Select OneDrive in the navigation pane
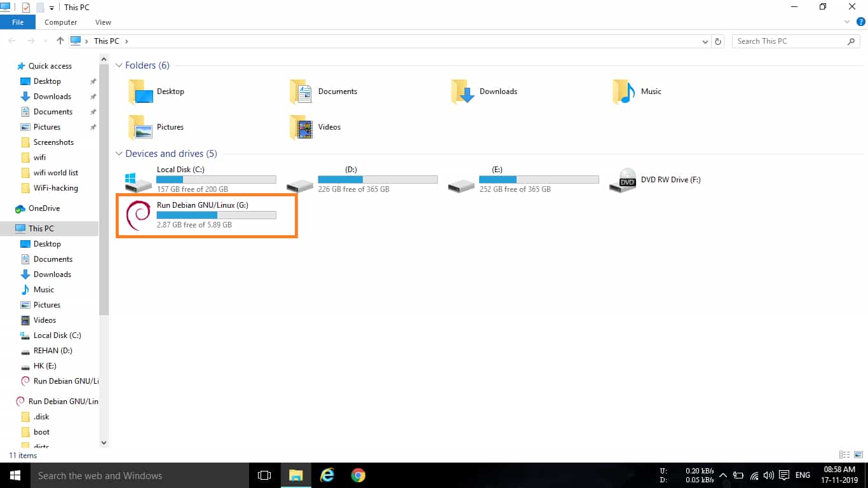The height and width of the screenshot is (488, 868). click(x=44, y=208)
